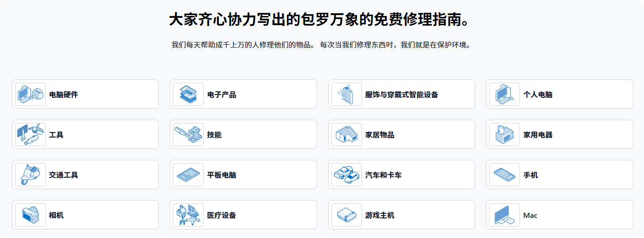
Task: Click the 服饰 apparel jacket icon
Action: coord(346,95)
